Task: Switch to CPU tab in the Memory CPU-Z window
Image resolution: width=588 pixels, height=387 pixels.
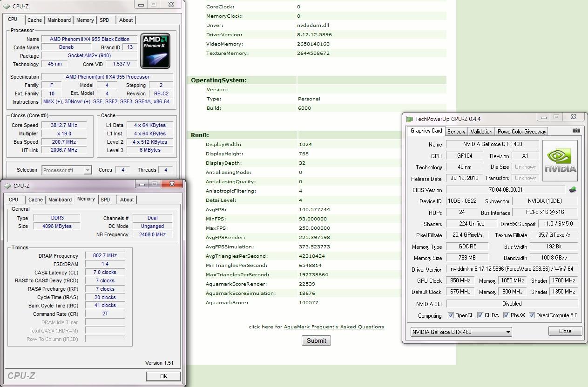Action: (x=14, y=200)
